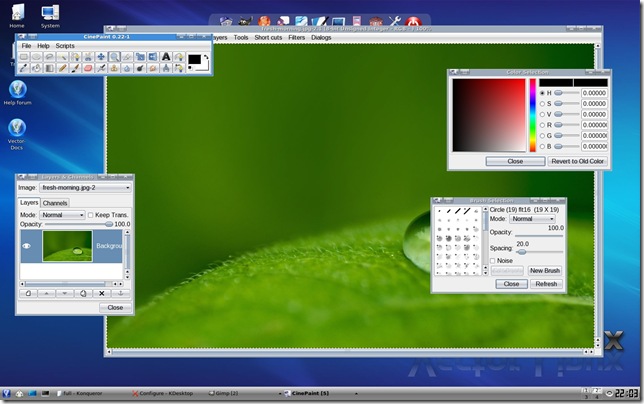644x404 pixels.
Task: Hide the Background layer using eye icon
Action: point(27,246)
